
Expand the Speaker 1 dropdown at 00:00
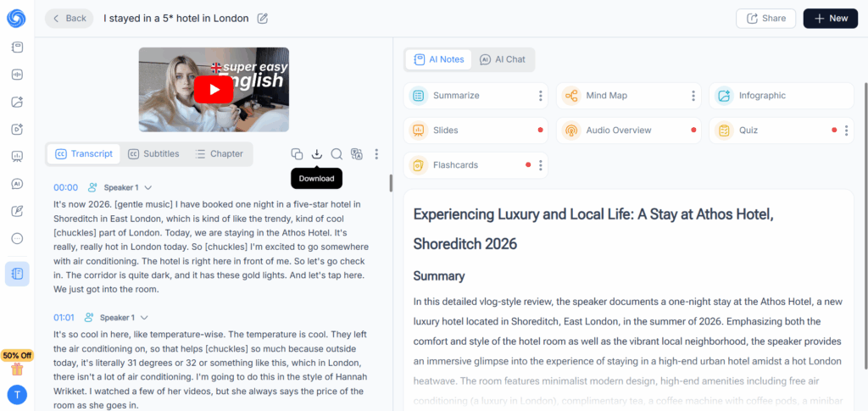pos(147,187)
